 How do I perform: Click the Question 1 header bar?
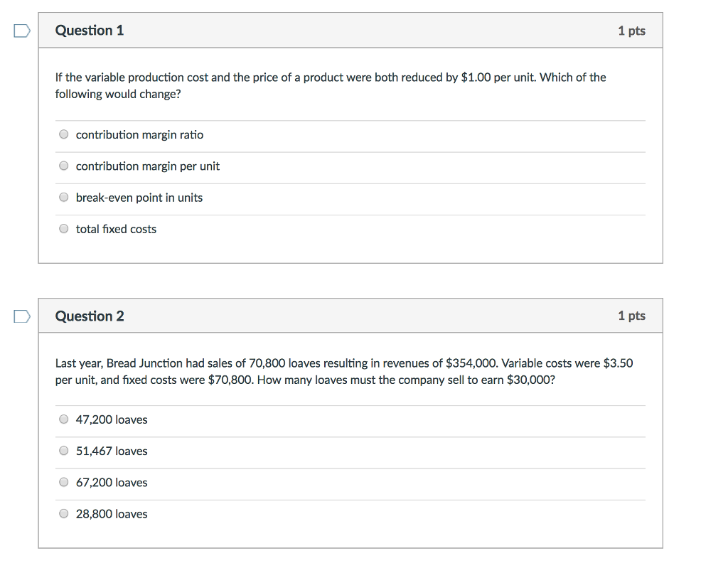350,31
